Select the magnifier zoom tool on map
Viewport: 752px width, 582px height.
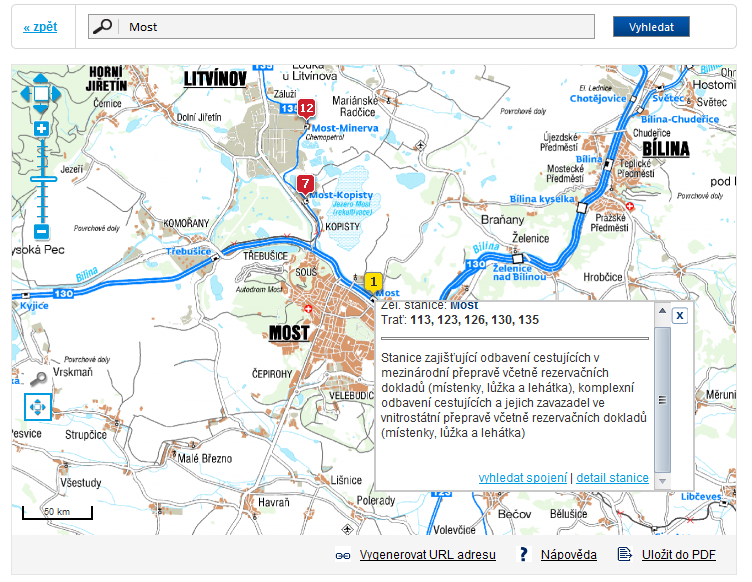point(38,379)
